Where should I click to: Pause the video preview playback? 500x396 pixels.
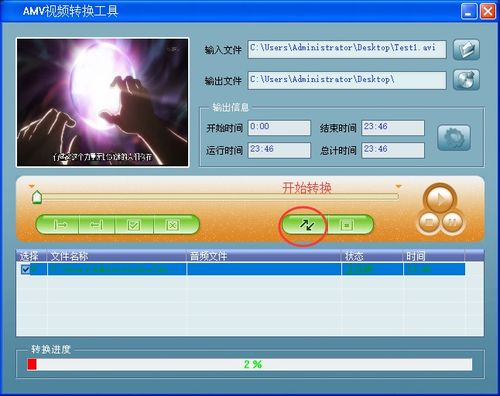coord(452,221)
